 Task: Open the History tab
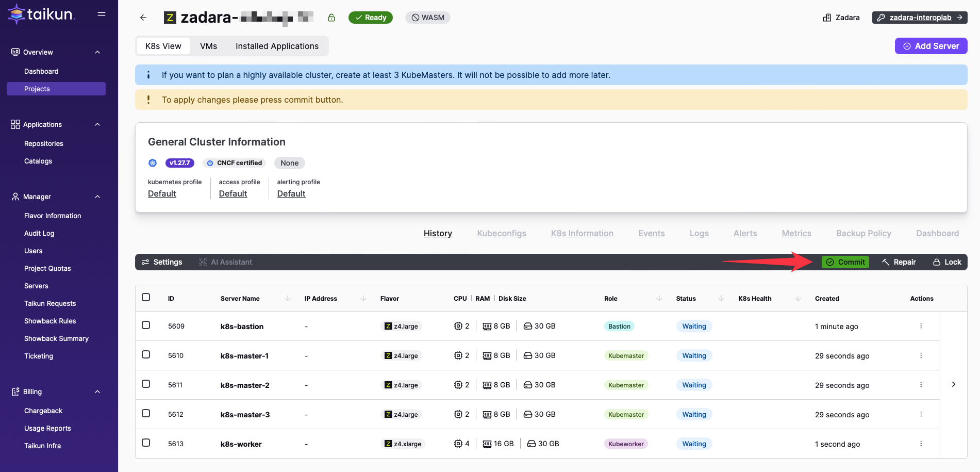(438, 233)
